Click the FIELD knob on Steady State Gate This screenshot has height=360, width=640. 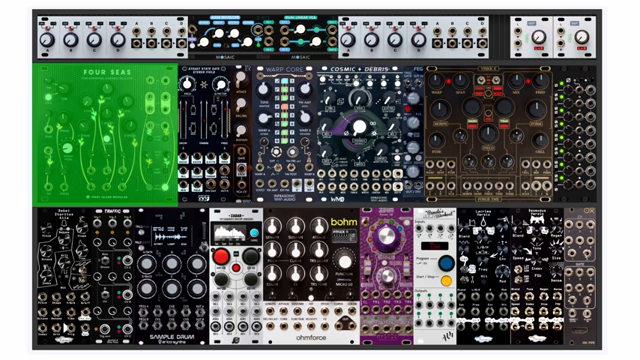point(187,84)
